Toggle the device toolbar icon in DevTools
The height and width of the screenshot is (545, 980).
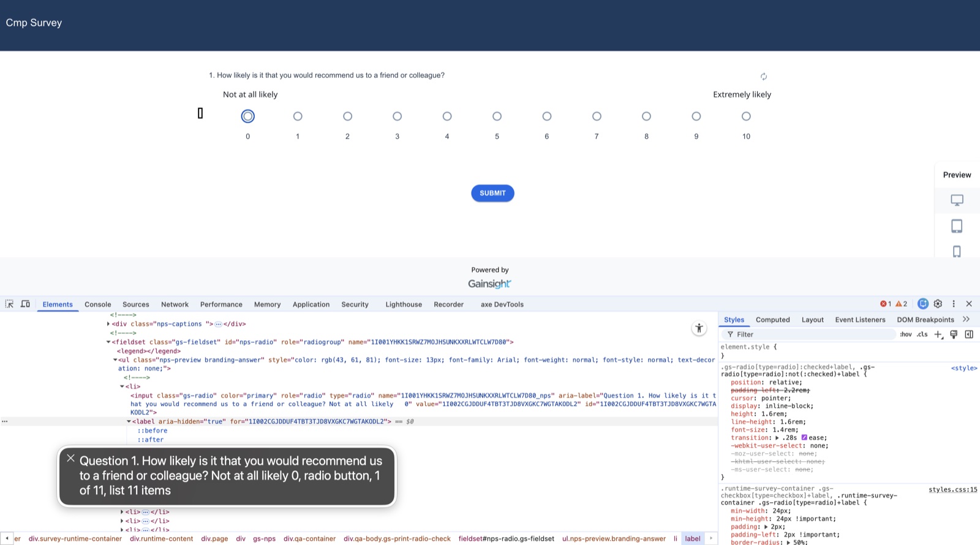pyautogui.click(x=25, y=304)
